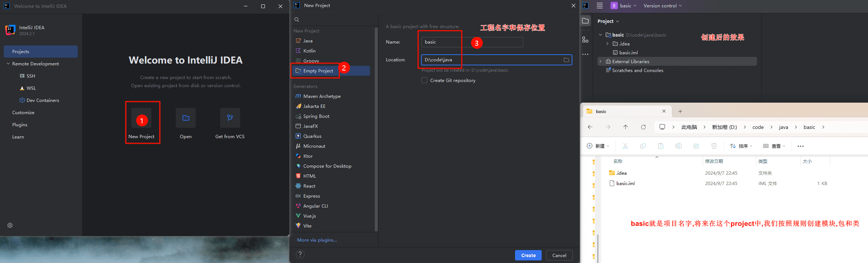Click the Cancel button in New Project dialog
The width and height of the screenshot is (868, 263).
pos(559,255)
